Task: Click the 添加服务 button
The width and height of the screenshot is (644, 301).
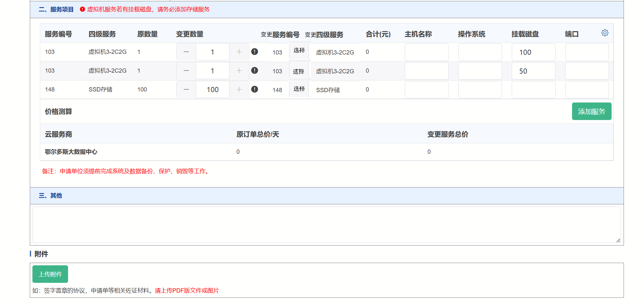Action: 591,111
